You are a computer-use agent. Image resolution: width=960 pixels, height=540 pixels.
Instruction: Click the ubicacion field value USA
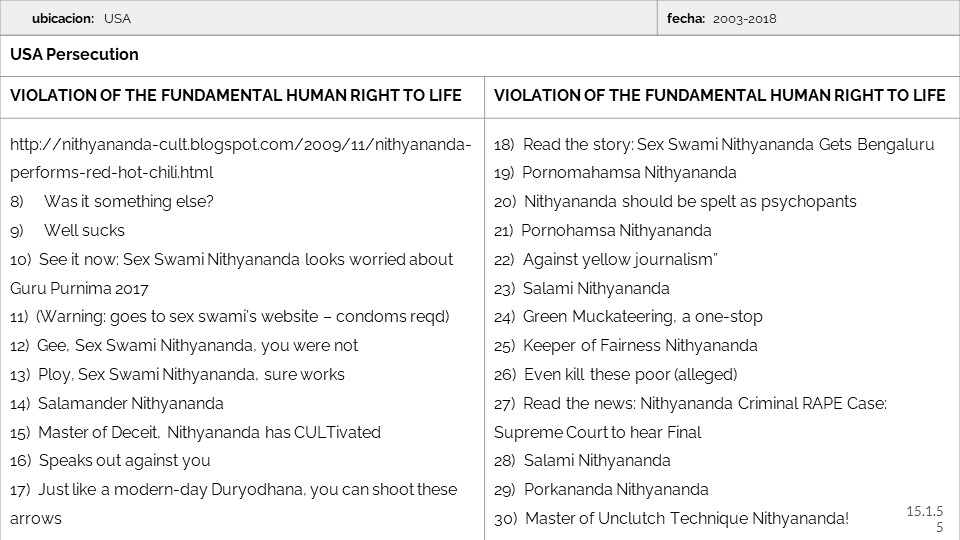click(117, 18)
